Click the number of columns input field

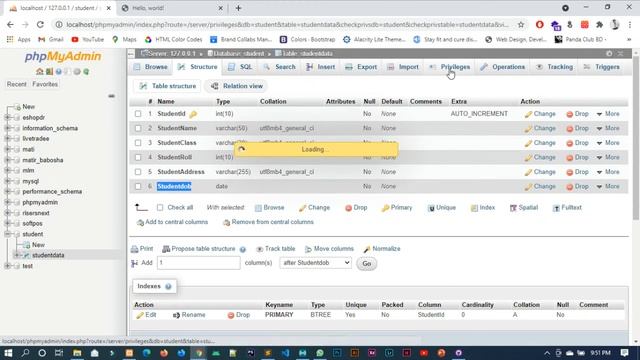coord(199,263)
